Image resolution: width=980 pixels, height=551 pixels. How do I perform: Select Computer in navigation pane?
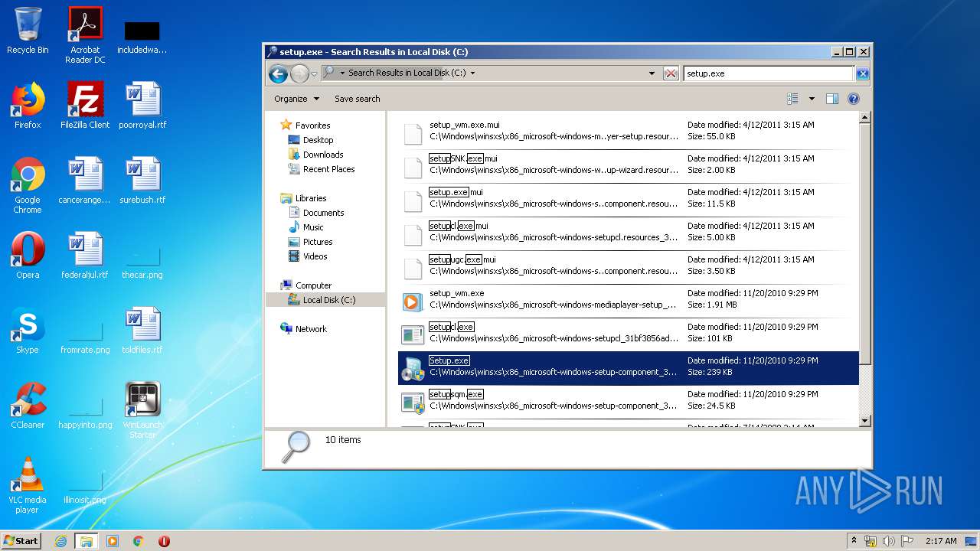click(x=313, y=285)
